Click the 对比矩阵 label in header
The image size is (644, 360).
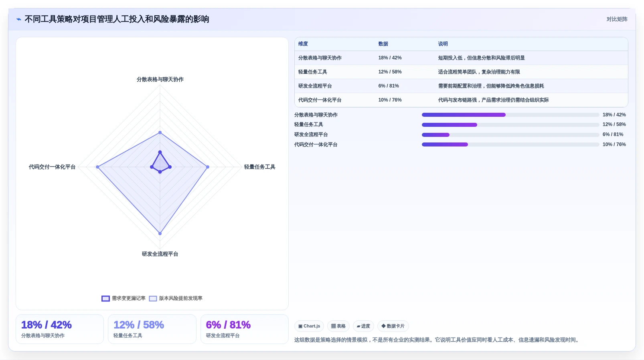tap(617, 19)
